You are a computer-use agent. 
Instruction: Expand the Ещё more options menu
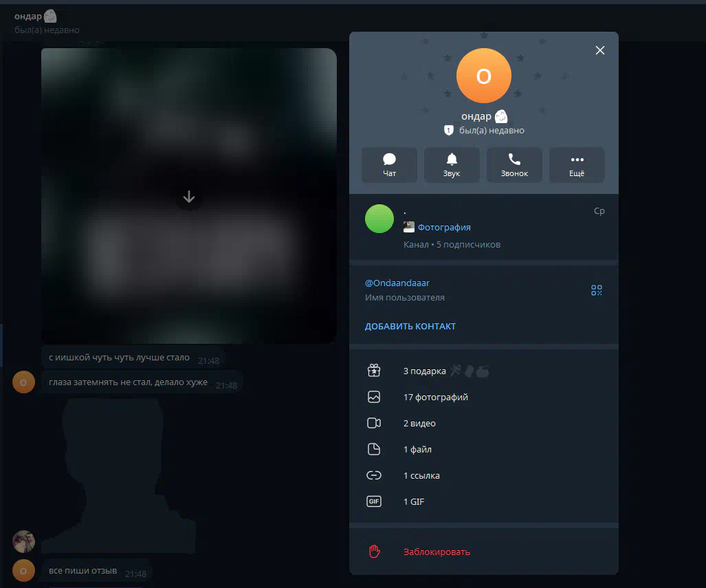(577, 165)
